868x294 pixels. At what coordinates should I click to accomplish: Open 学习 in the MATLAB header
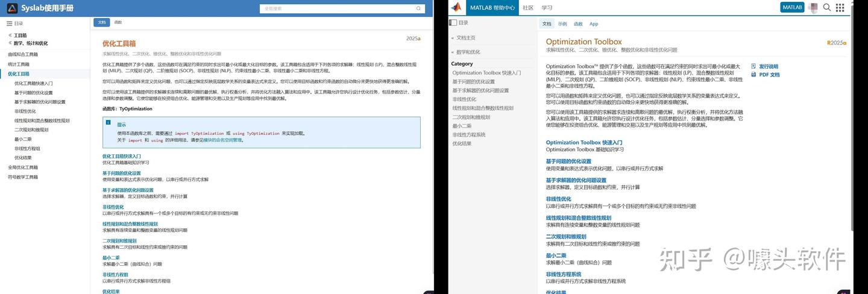click(547, 7)
